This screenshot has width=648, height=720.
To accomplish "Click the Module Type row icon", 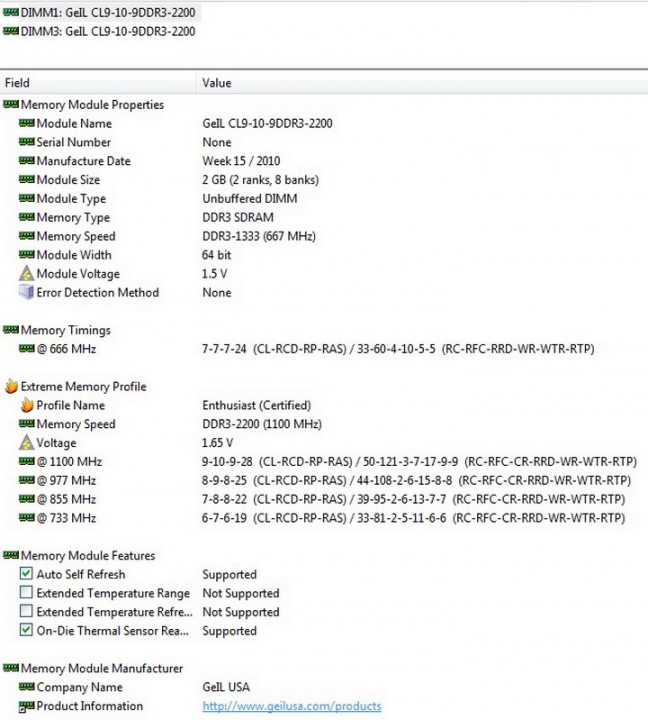I will tap(27, 198).
